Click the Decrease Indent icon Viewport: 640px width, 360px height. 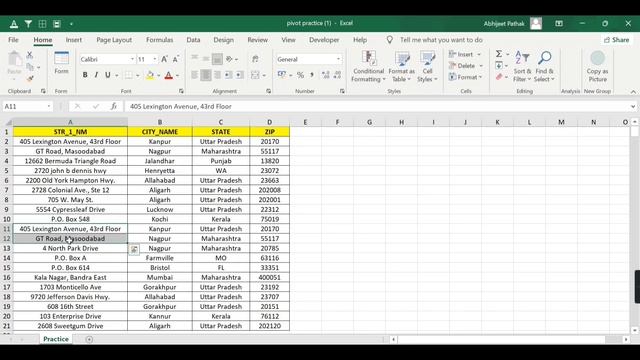(x=229, y=75)
